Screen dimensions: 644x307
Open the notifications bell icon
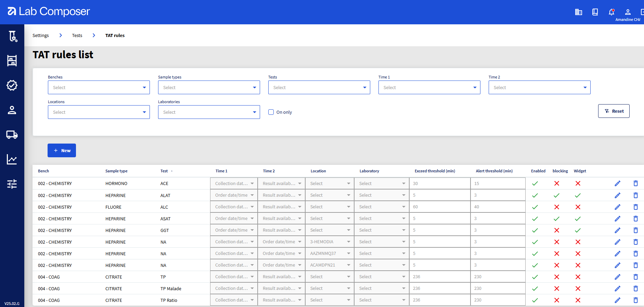[x=611, y=12]
